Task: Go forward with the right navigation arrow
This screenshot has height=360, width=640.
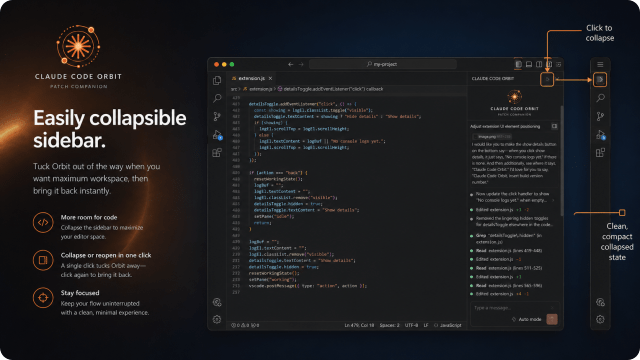Action: [301, 64]
